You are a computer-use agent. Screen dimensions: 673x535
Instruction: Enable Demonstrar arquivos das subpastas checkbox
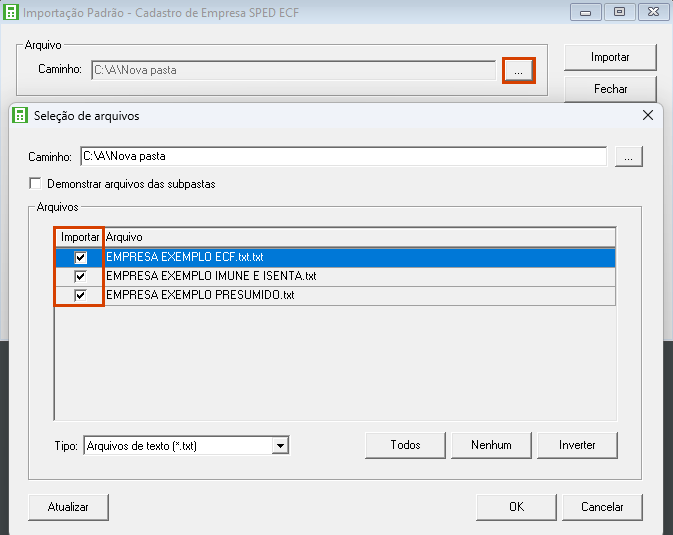tap(35, 183)
